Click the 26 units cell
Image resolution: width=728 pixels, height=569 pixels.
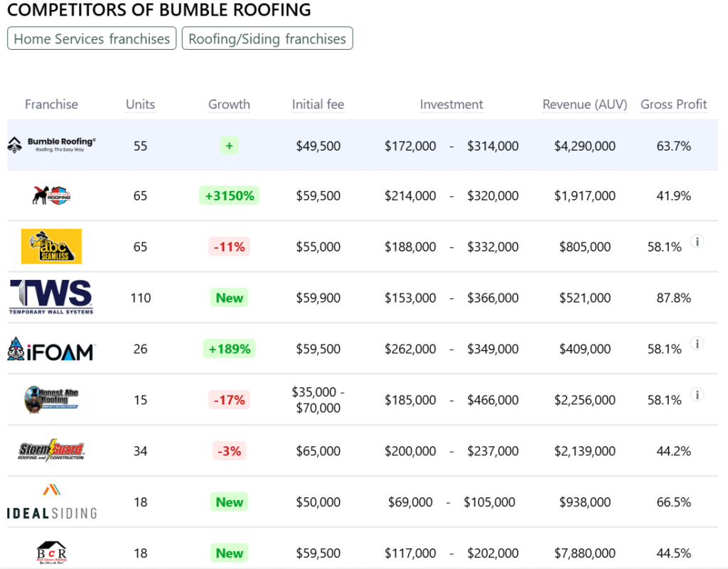140,349
